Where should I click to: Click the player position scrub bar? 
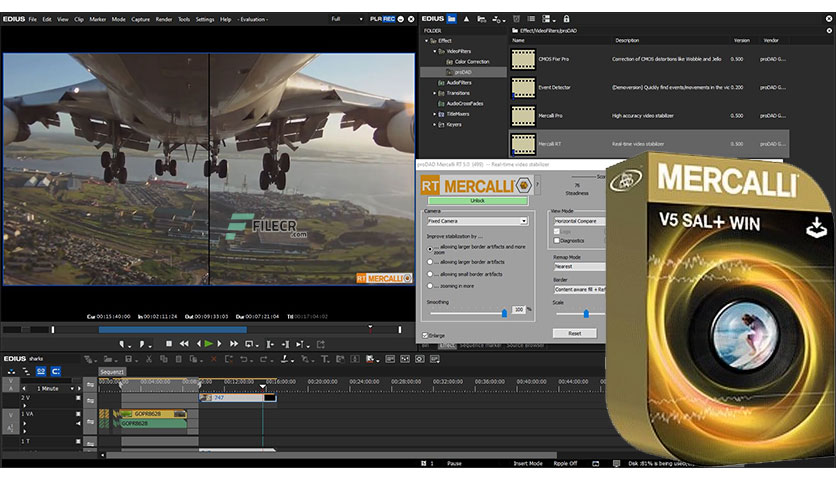point(227,330)
